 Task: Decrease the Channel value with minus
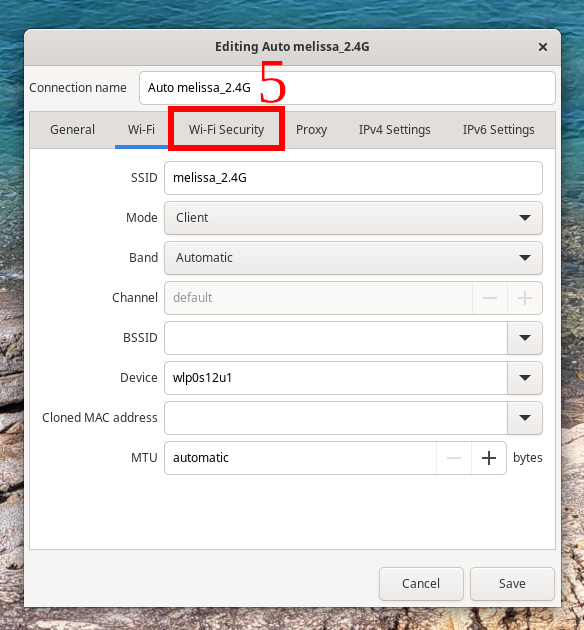coord(490,298)
